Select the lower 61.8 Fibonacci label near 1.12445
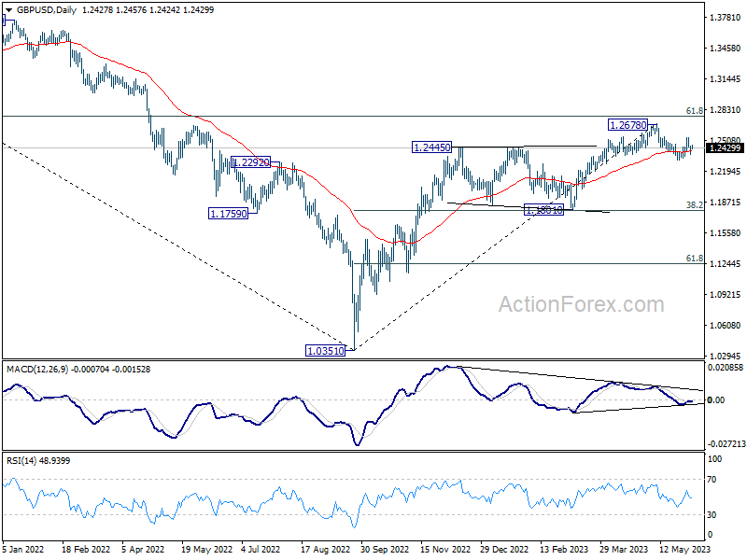The image size is (747, 560). pyautogui.click(x=694, y=259)
